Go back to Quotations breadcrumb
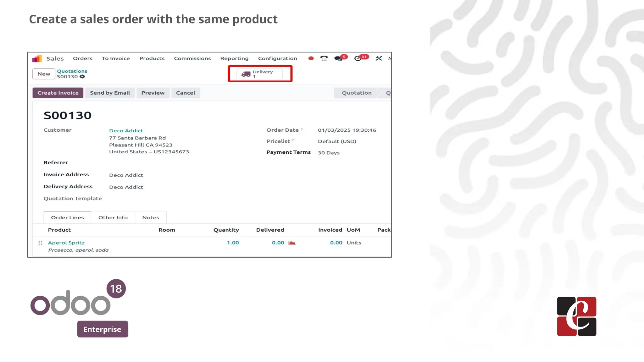Image resolution: width=644 pixels, height=362 pixels. click(x=72, y=71)
